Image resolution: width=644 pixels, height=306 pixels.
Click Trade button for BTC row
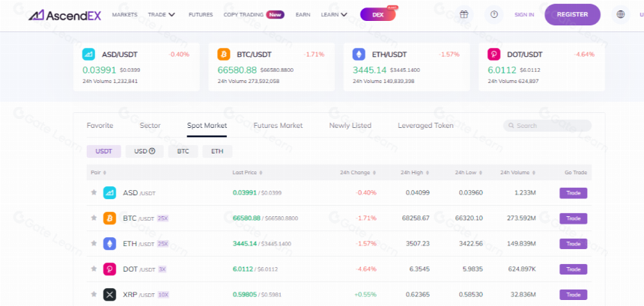coord(573,218)
